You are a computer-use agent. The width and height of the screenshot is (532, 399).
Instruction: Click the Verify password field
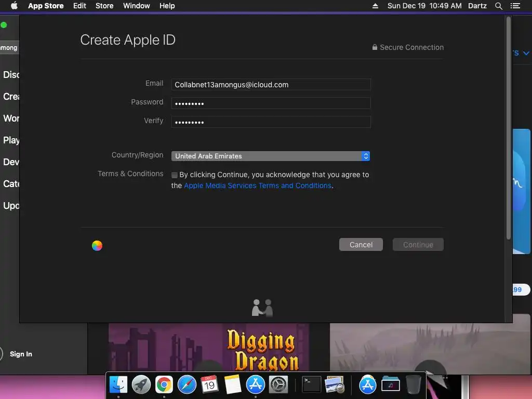[x=271, y=122]
